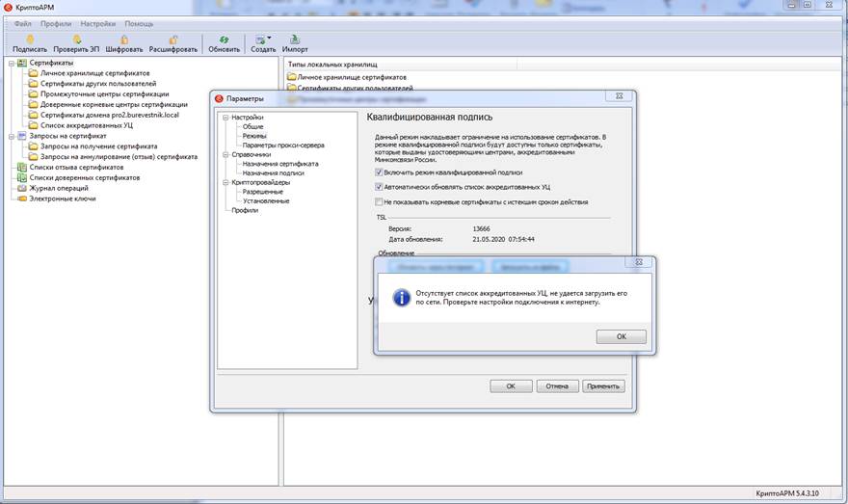Collapse the Криптопровайдеры node in Параметры
Viewport: 848px width, 504px height.
tap(226, 183)
